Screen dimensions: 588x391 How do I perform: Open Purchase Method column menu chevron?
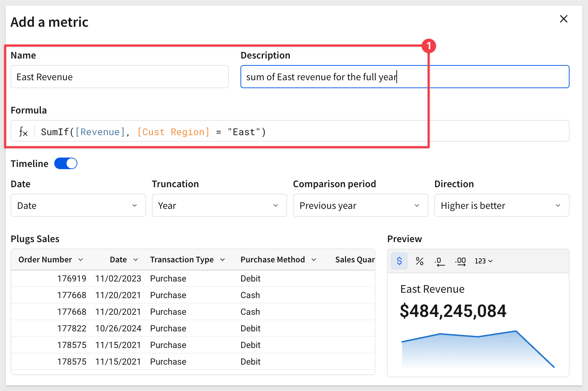coord(314,260)
